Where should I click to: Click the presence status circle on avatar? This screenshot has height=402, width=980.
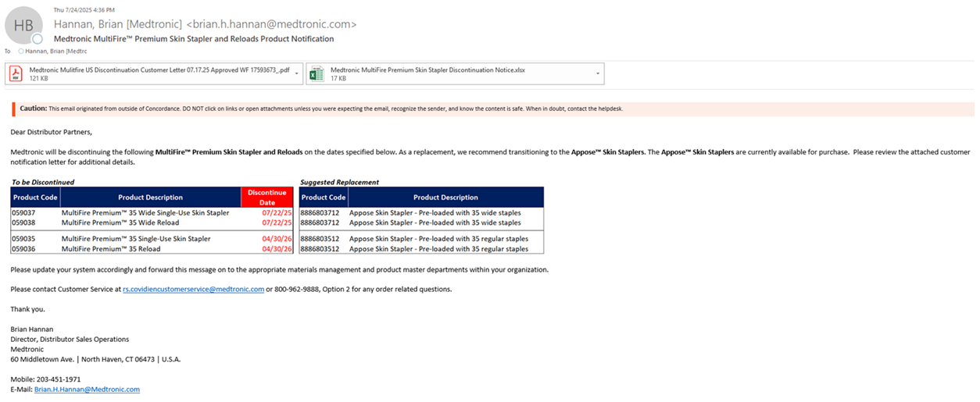pos(37,39)
